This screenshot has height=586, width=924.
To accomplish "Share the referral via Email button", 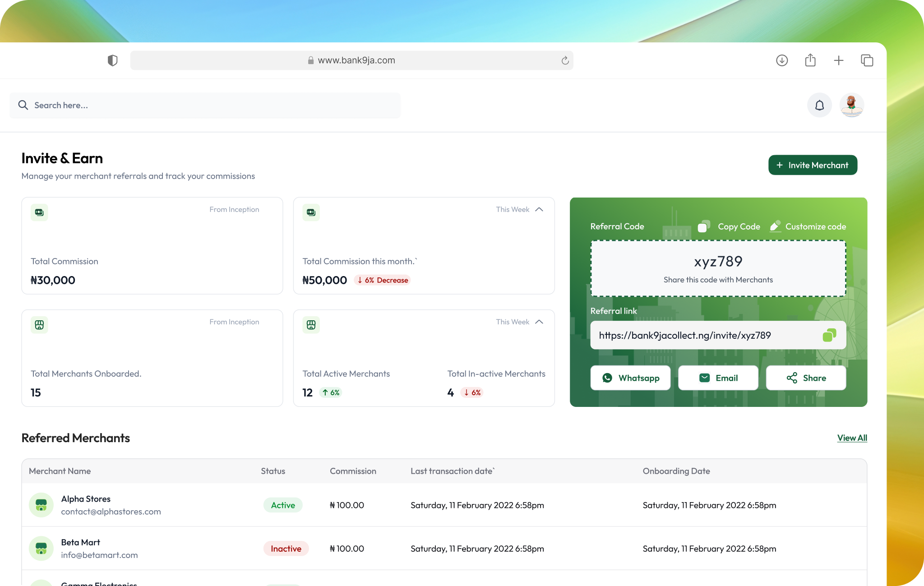I will coord(718,378).
